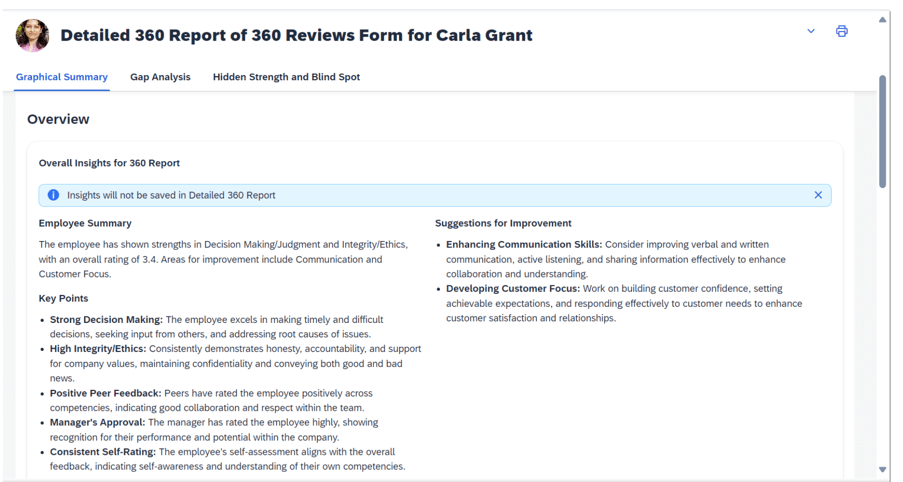Click Enhancing Communication Skills suggestion
The height and width of the screenshot is (482, 903).
[x=523, y=245]
